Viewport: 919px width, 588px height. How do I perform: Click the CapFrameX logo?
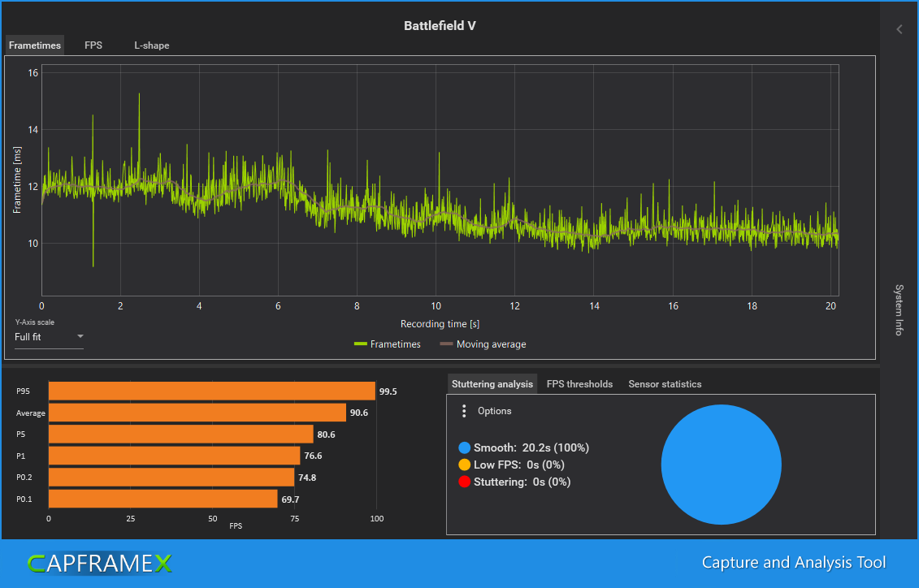[99, 563]
